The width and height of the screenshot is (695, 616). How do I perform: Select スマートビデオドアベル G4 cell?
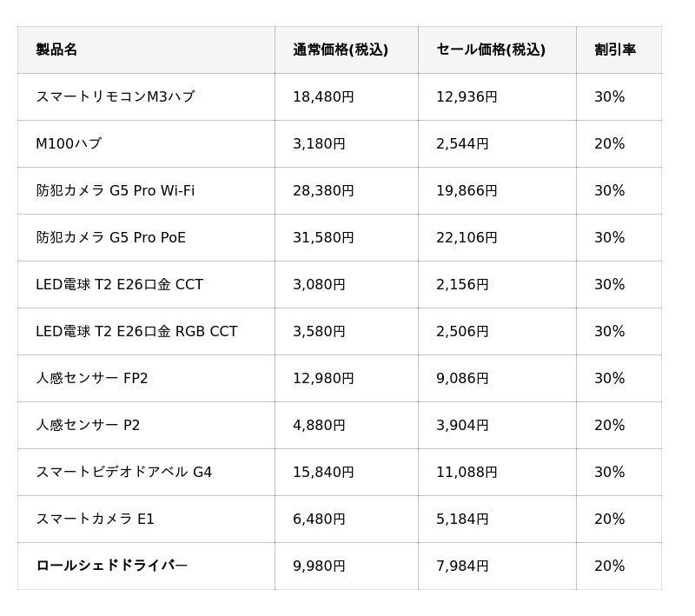coord(124,472)
